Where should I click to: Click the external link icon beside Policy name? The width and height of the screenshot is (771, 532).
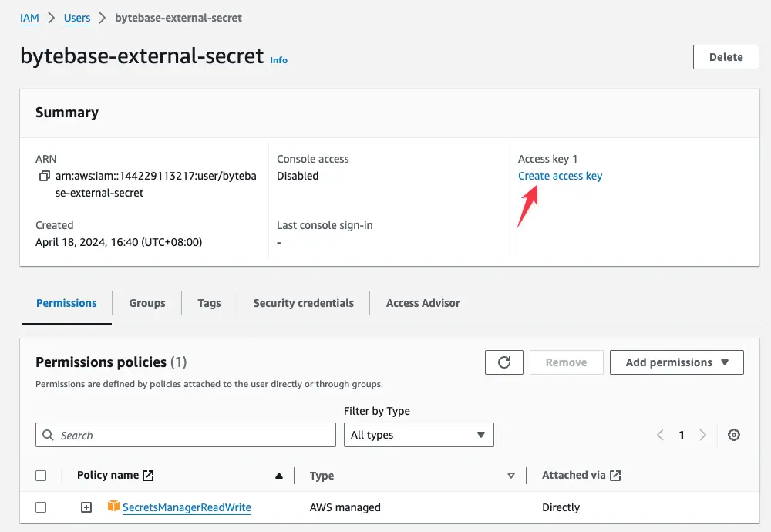point(148,476)
